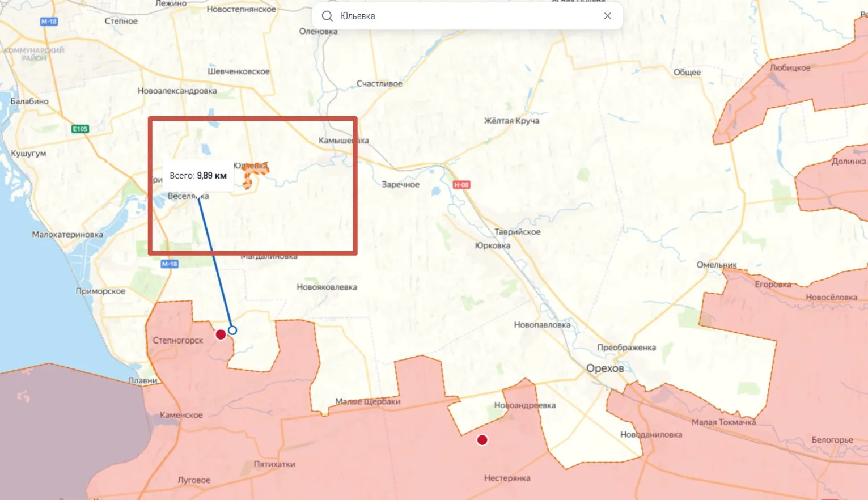Select the Новоандреевка label
This screenshot has width=868, height=500.
[x=525, y=405]
